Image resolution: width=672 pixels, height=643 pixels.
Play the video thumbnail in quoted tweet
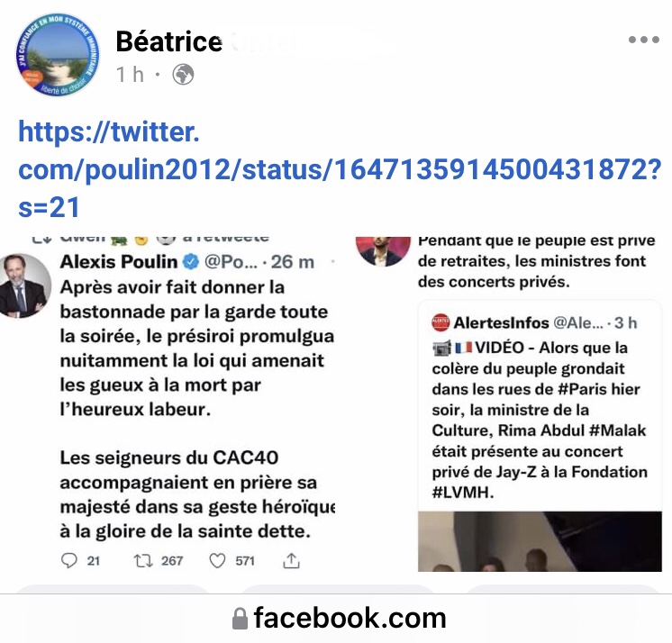[540, 541]
